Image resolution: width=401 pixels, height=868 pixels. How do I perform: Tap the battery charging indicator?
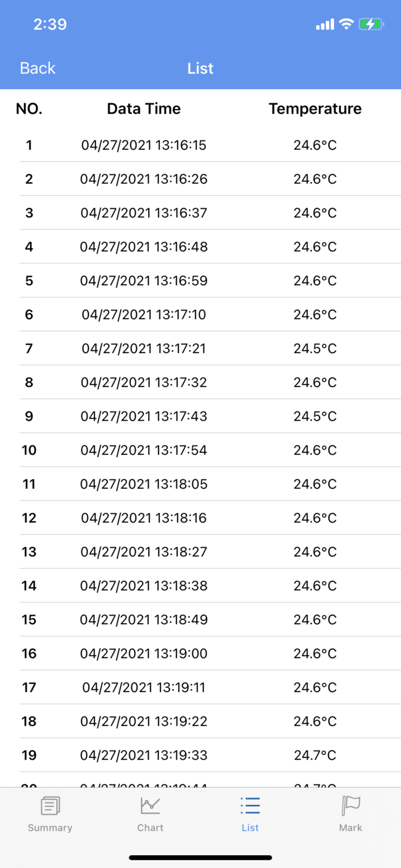371,24
